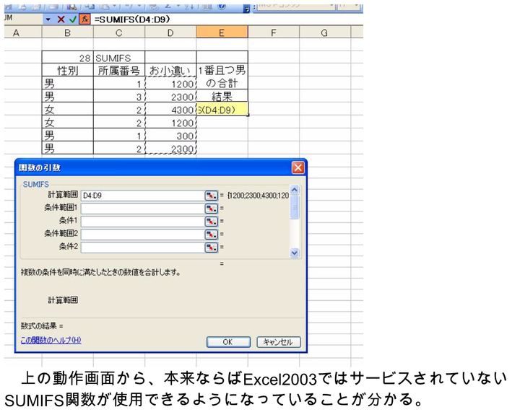
Task: Click the 性別 header cell
Action: 68,70
